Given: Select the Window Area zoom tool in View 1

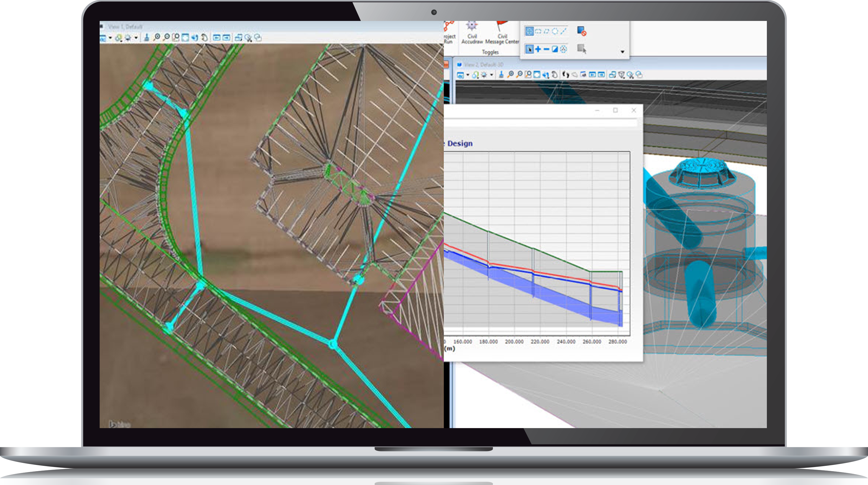Looking at the screenshot, I should (177, 38).
